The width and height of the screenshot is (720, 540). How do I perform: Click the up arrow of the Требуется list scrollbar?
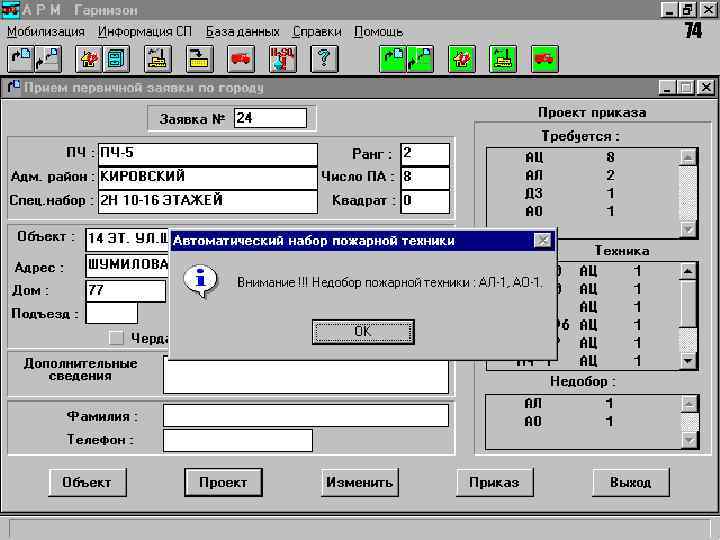click(688, 158)
